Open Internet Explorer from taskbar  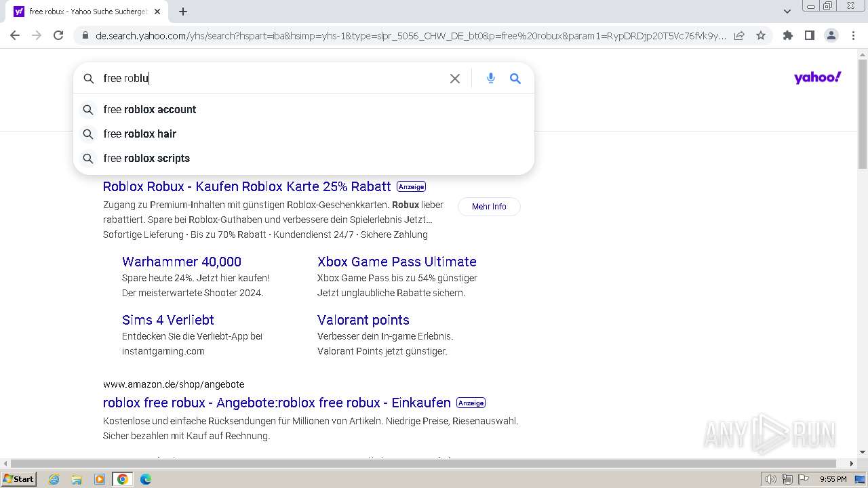point(54,479)
